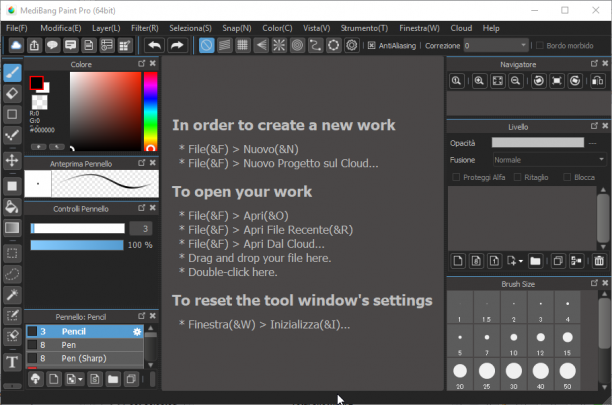Click the brush opacity slider at 100%
Screen dimensions: 612x405
[x=77, y=245]
